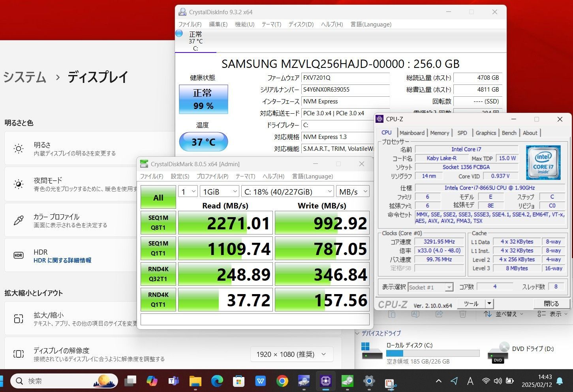Open CrystalDiskInfo ディスク(D) menu
The width and height of the screenshot is (573, 392).
(x=301, y=24)
